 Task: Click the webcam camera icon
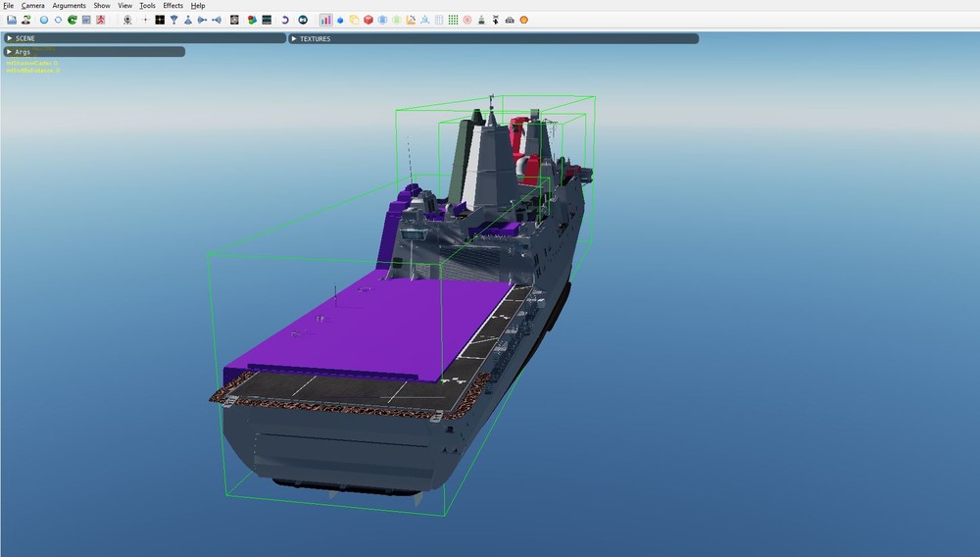point(127,20)
